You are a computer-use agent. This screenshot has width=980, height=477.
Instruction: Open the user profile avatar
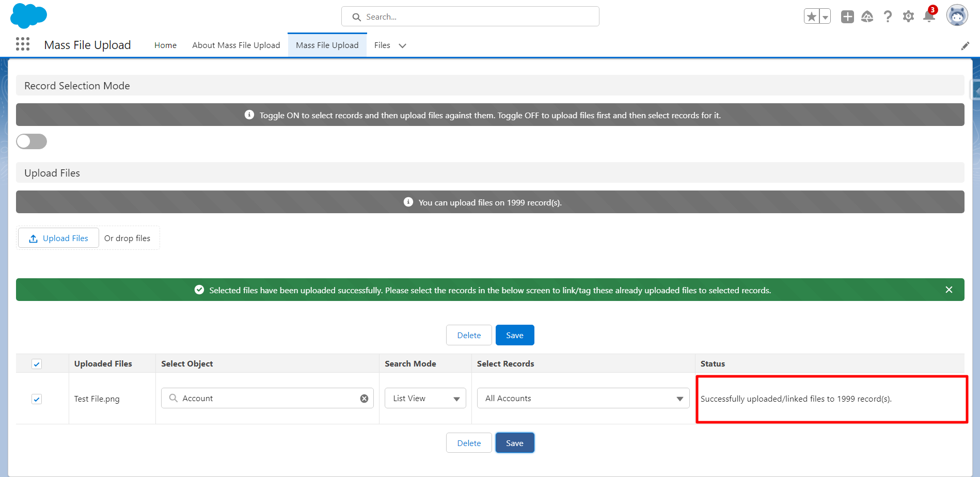click(x=957, y=15)
